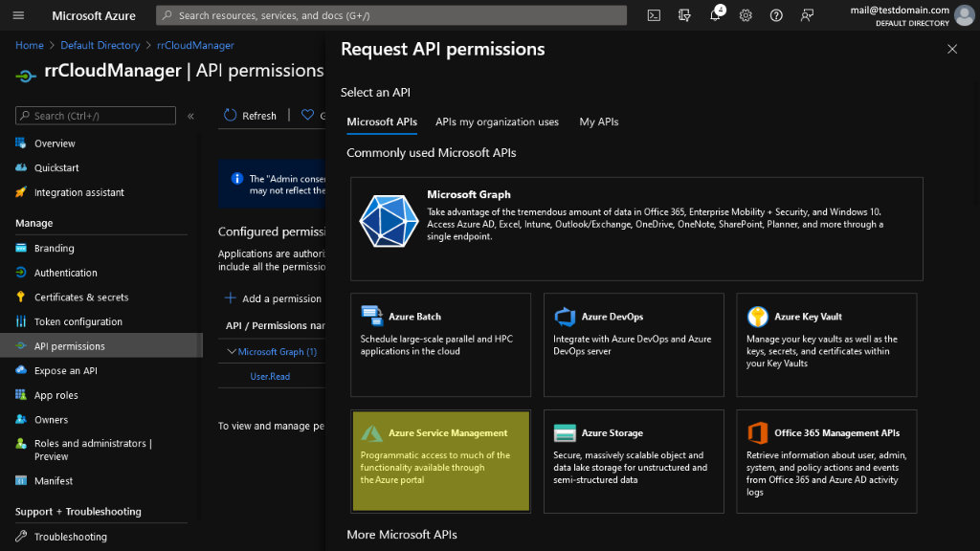Switch to the My APIs tab
Screen dimensions: 980x551
click(599, 121)
